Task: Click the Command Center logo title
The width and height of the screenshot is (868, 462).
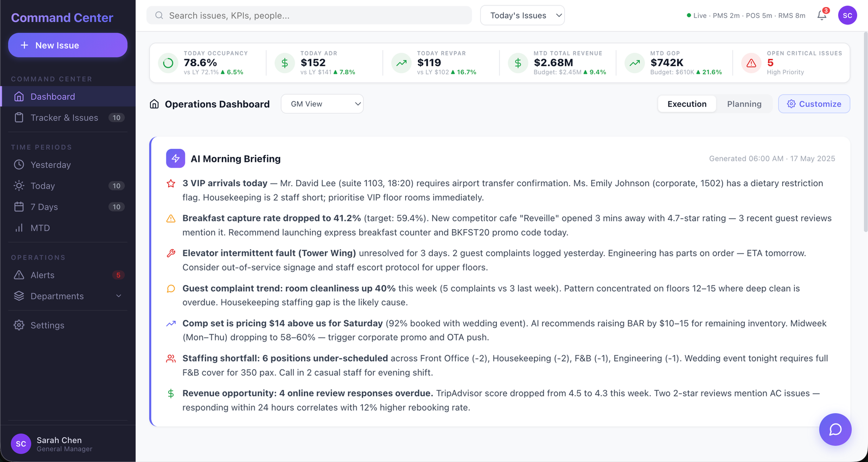Action: pyautogui.click(x=62, y=18)
